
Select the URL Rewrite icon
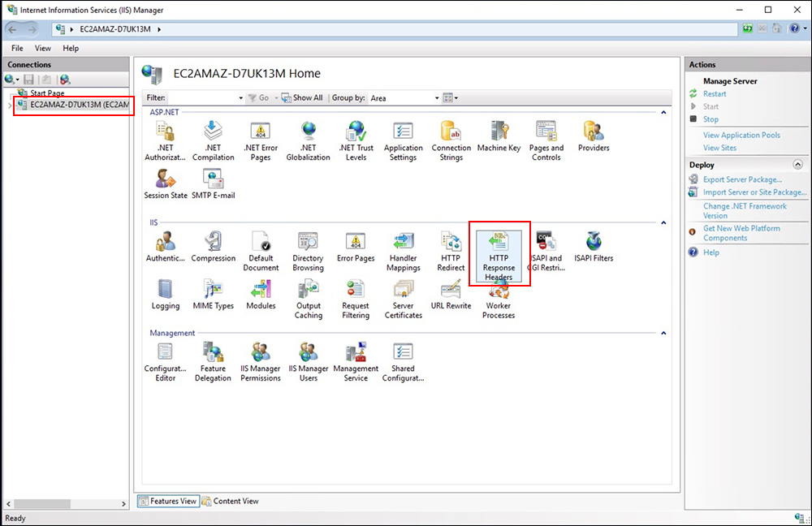[x=451, y=294]
